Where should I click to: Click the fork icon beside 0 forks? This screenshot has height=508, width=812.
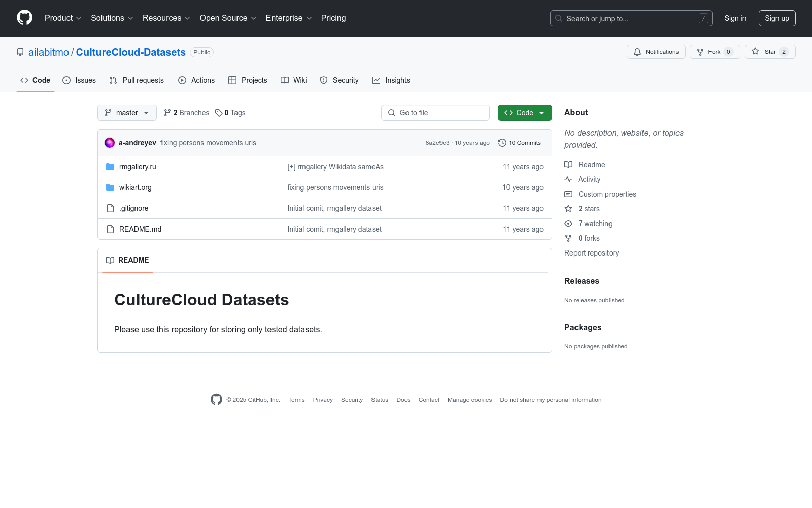point(568,238)
